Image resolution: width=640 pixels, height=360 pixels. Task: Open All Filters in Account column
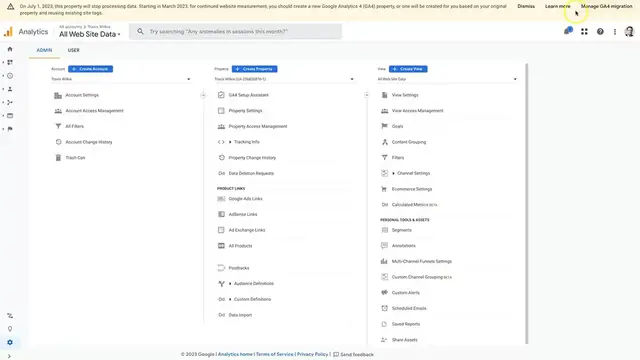[x=74, y=127]
